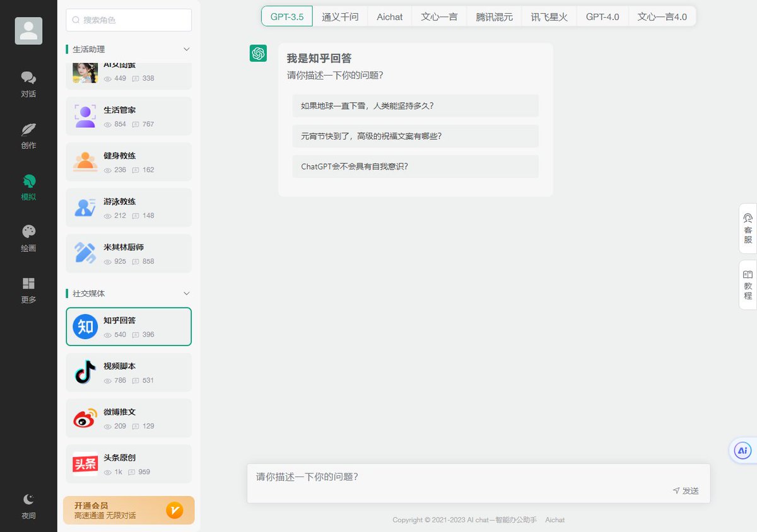Click the 健身教练 role title
Screen dimensions: 757x532
pyautogui.click(x=120, y=156)
